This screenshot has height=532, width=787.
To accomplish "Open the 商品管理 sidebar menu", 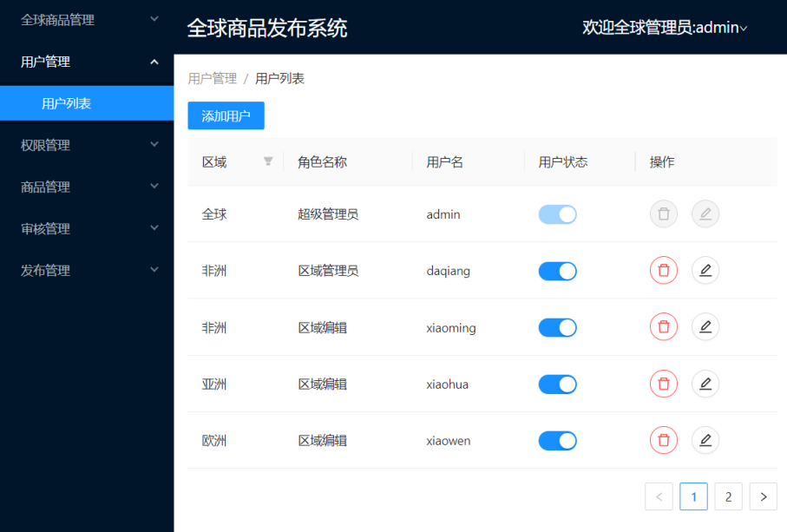I will pyautogui.click(x=87, y=187).
